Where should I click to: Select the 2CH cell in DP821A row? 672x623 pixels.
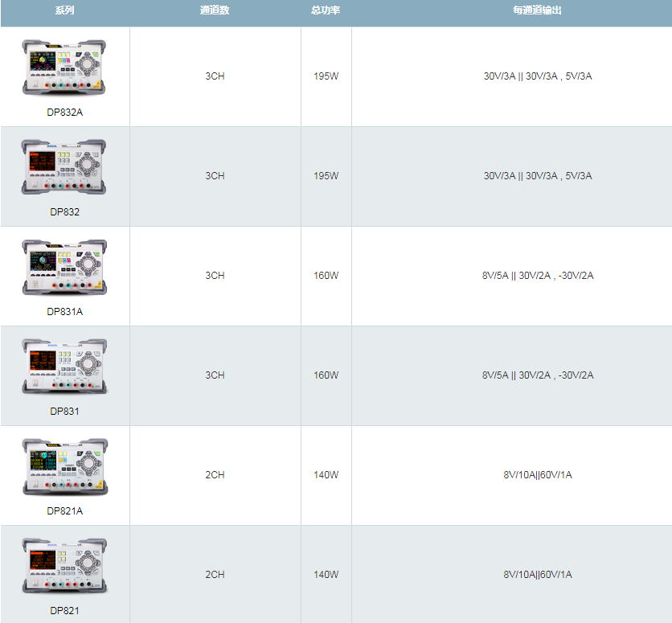pos(215,475)
